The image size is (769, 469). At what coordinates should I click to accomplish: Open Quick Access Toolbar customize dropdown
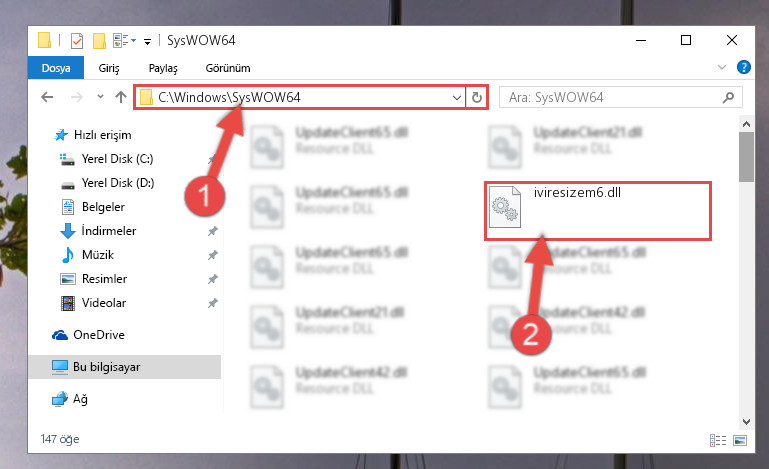pyautogui.click(x=147, y=42)
